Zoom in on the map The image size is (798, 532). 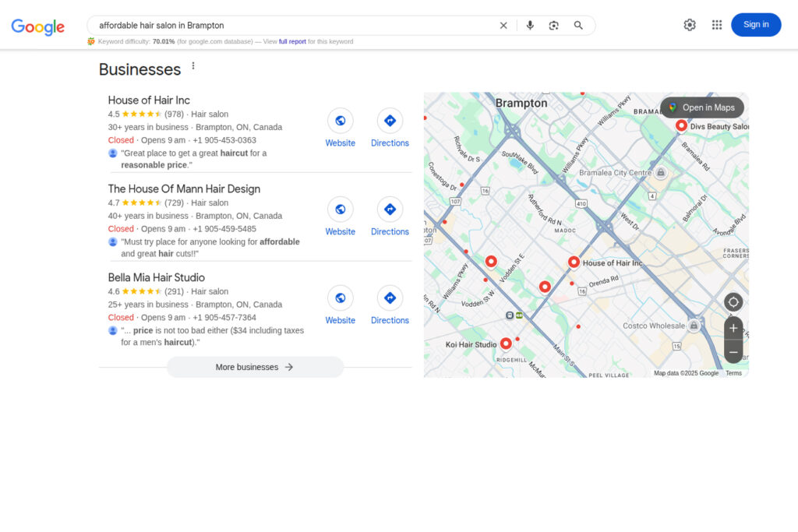(733, 328)
